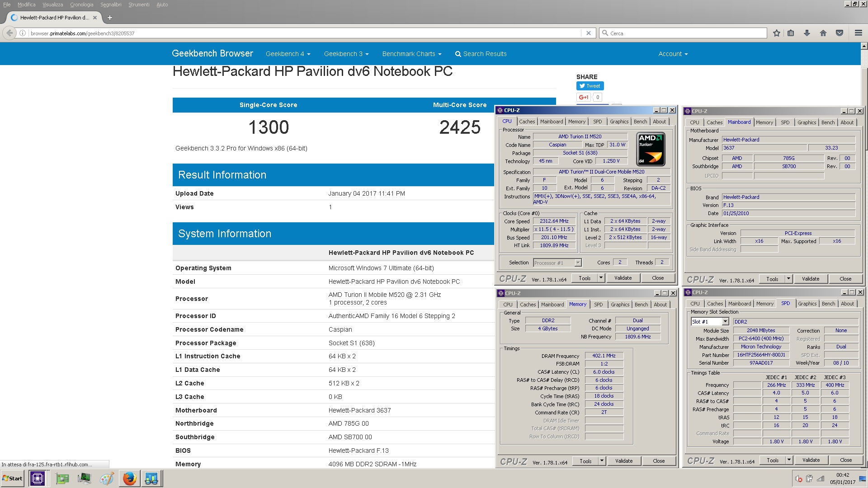Open the Segnalibri menu
This screenshot has width=868, height=488.
(x=111, y=5)
